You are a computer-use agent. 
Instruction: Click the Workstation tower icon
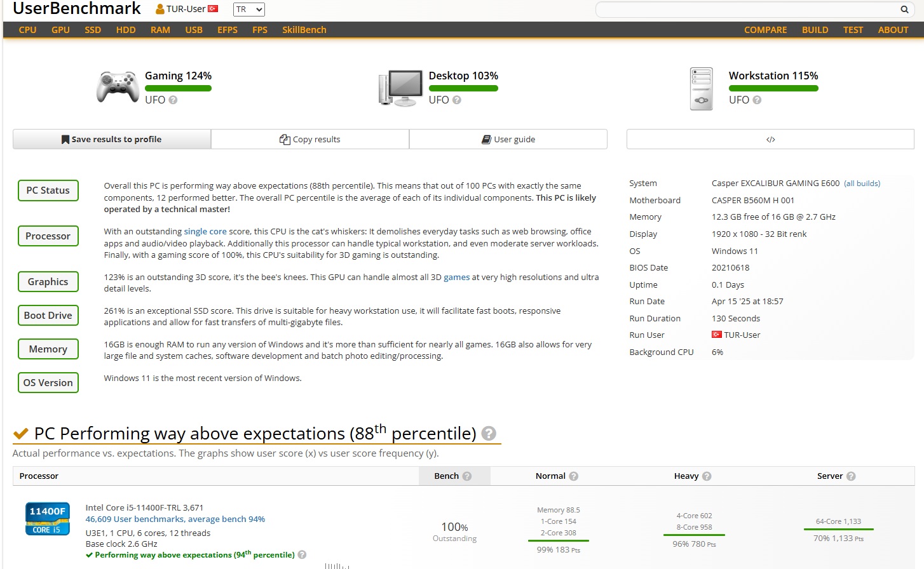tap(702, 89)
